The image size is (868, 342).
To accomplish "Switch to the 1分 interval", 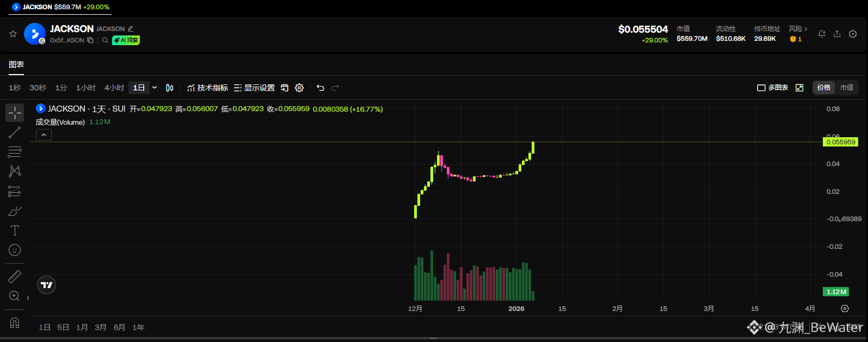I will tap(61, 88).
